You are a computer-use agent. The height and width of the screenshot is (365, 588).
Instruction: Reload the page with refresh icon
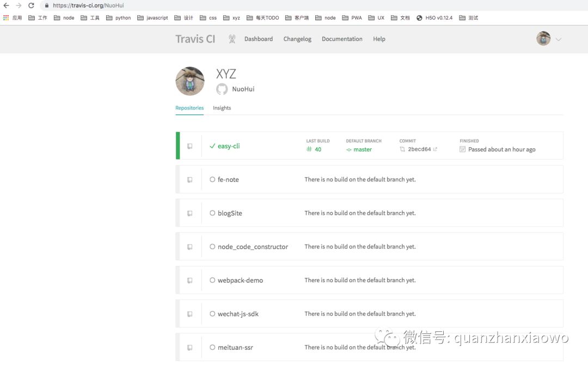click(32, 5)
